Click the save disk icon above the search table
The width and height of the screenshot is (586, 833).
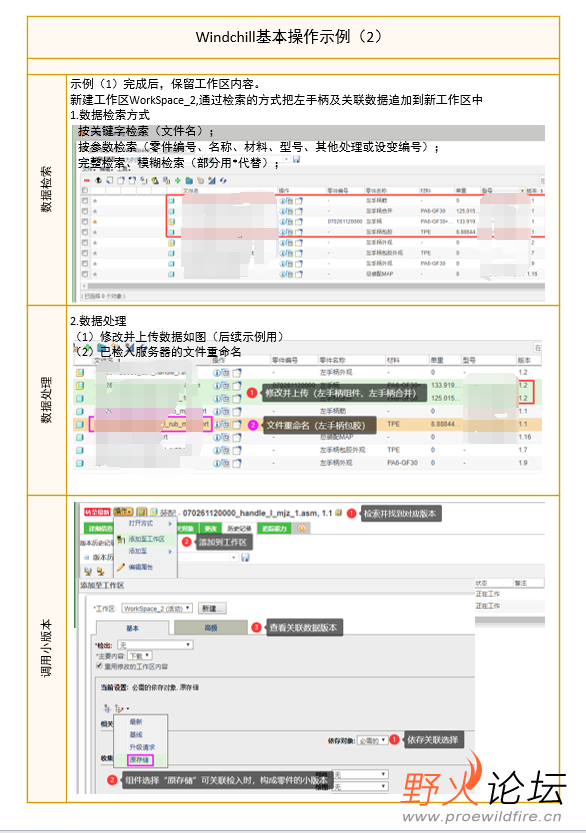tap(296, 159)
